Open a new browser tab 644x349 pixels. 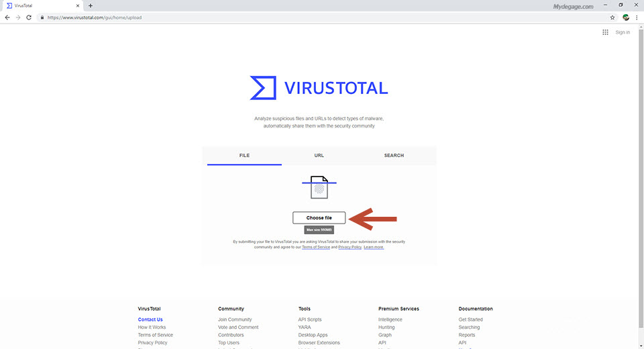click(91, 6)
